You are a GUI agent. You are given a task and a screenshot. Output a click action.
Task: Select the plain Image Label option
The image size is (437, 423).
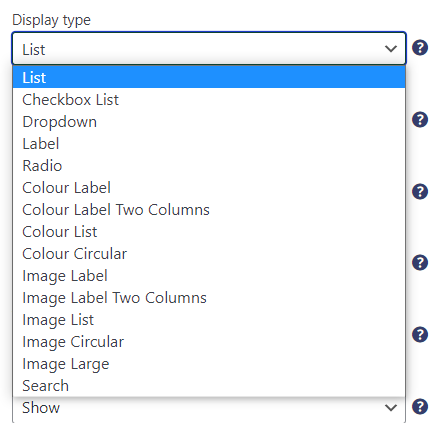point(209,275)
